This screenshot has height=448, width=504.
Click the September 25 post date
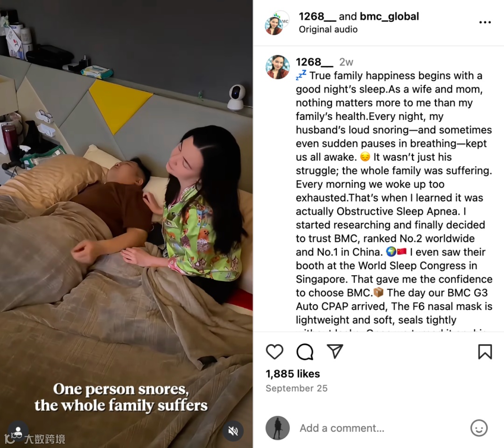296,388
